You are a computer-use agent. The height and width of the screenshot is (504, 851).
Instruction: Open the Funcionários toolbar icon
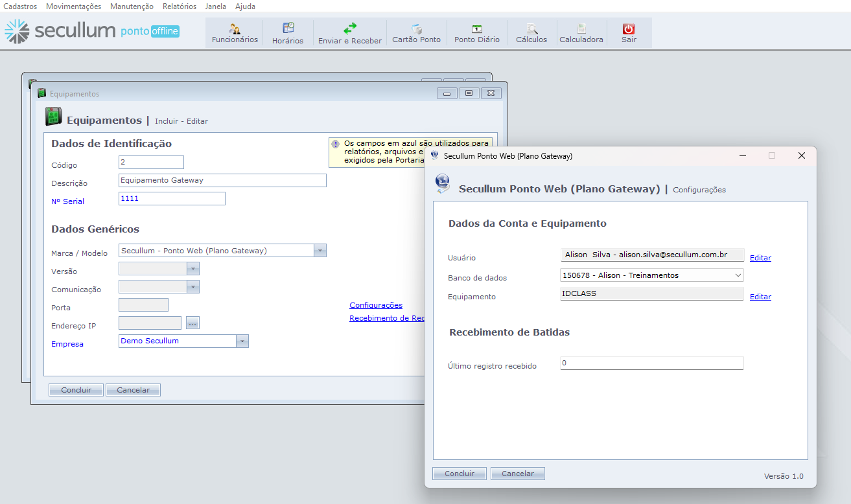235,29
